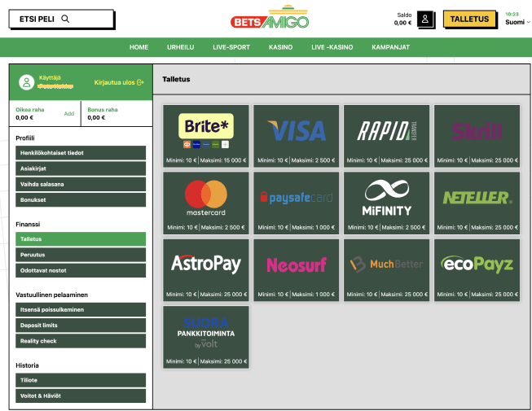Choose Mastercard deposit method
Image resolution: width=532 pixels, height=411 pixels.
206,203
